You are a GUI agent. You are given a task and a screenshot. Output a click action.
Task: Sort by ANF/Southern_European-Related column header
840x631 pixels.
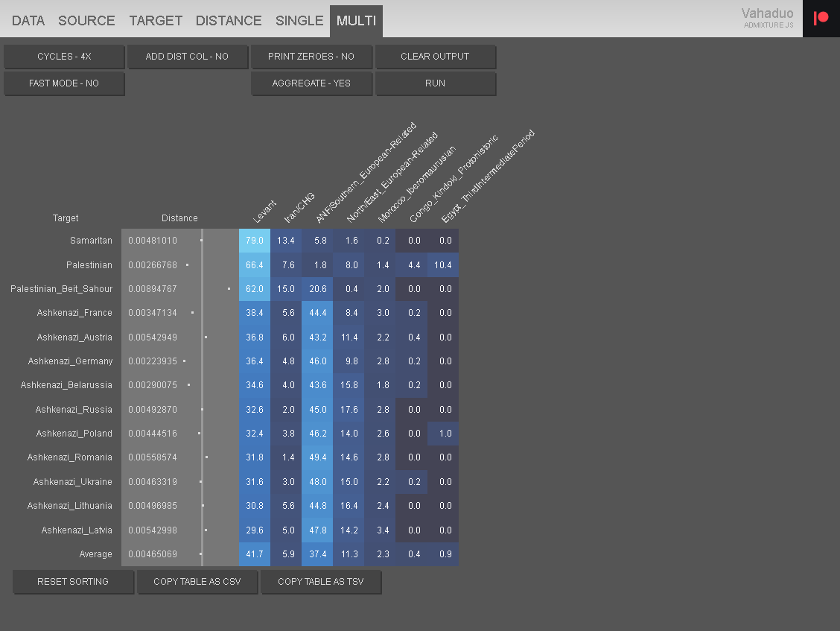point(366,173)
